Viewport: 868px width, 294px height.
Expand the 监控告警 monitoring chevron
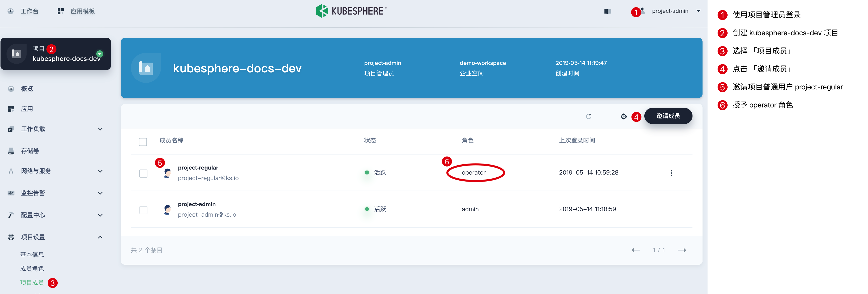(x=100, y=193)
